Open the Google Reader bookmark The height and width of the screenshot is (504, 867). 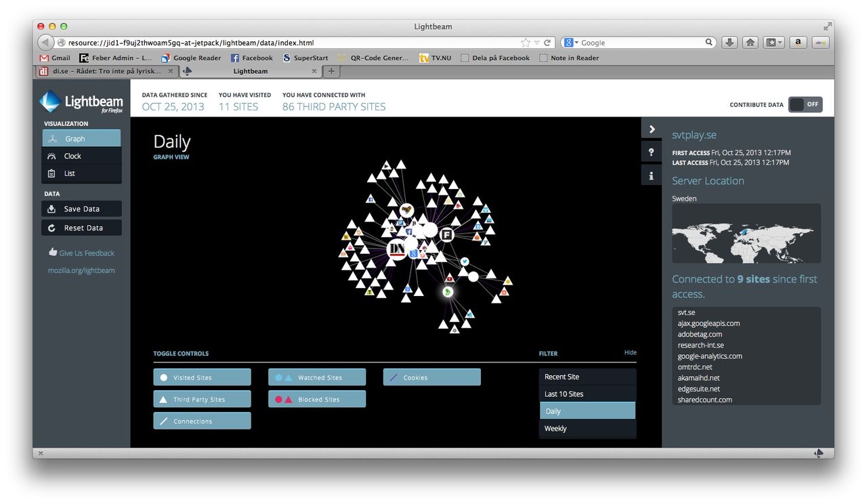coord(190,58)
